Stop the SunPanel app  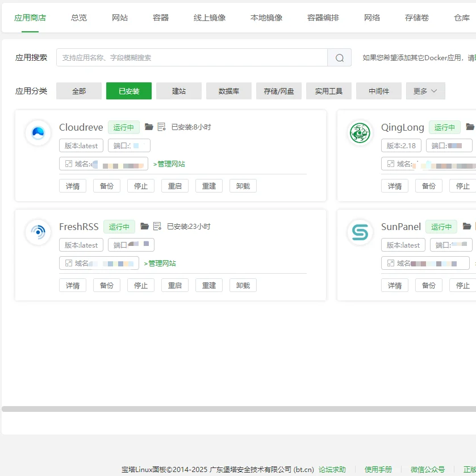[462, 285]
